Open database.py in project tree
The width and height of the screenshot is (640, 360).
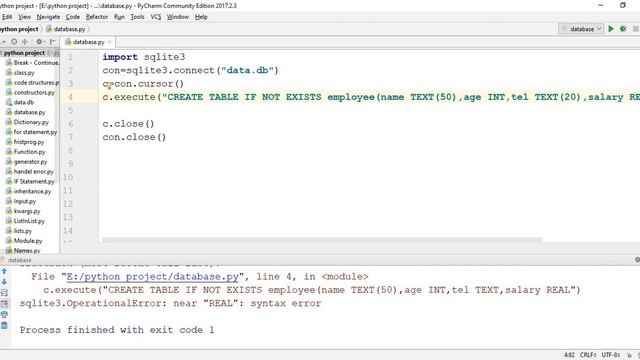click(26, 112)
